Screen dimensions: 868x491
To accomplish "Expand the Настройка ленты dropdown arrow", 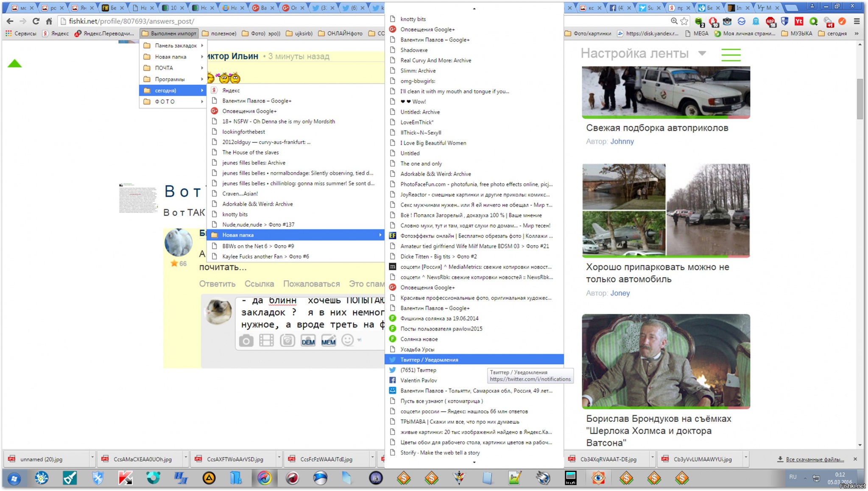I will click(x=702, y=53).
